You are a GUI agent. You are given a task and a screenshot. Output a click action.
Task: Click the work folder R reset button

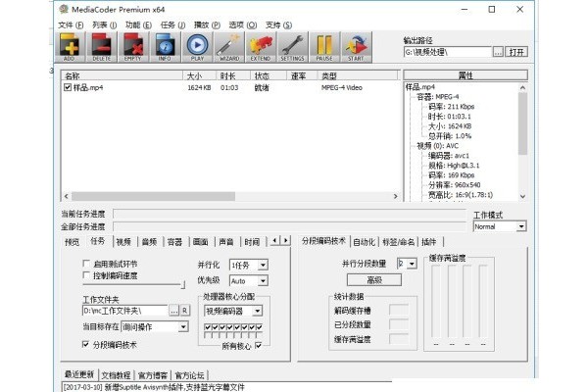(x=185, y=311)
